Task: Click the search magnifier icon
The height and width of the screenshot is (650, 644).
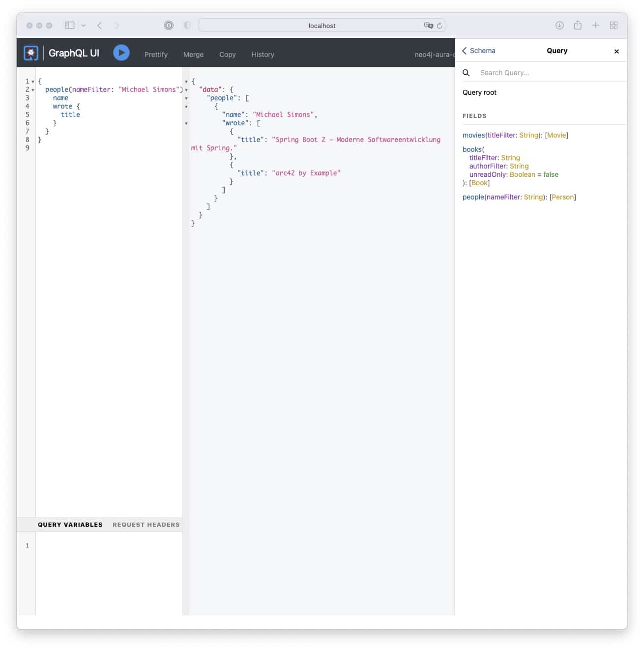Action: pos(466,73)
